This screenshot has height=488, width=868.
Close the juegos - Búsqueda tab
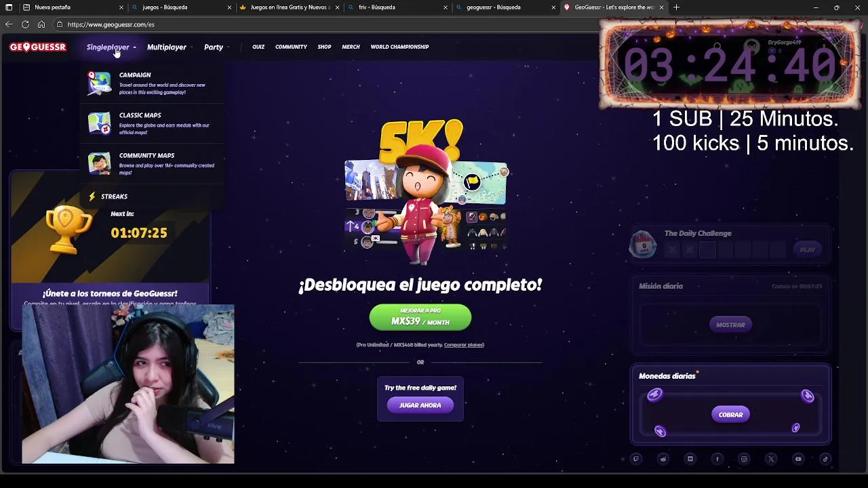229,7
